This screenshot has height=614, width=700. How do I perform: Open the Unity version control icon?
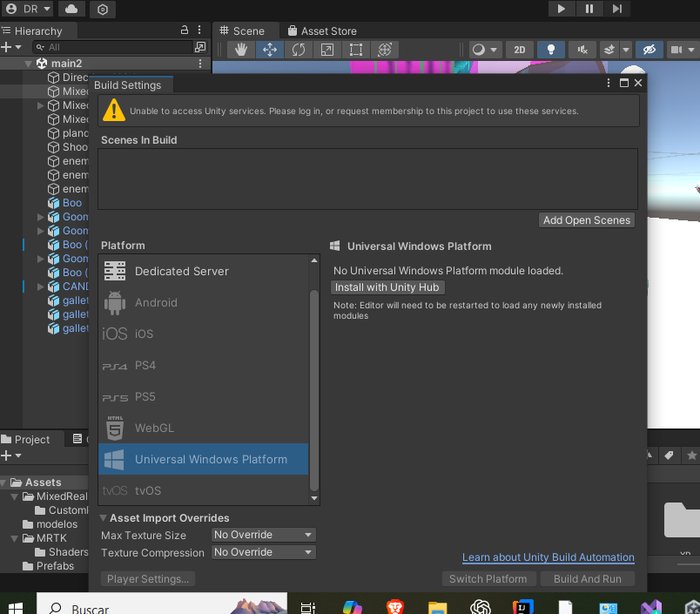[x=103, y=10]
